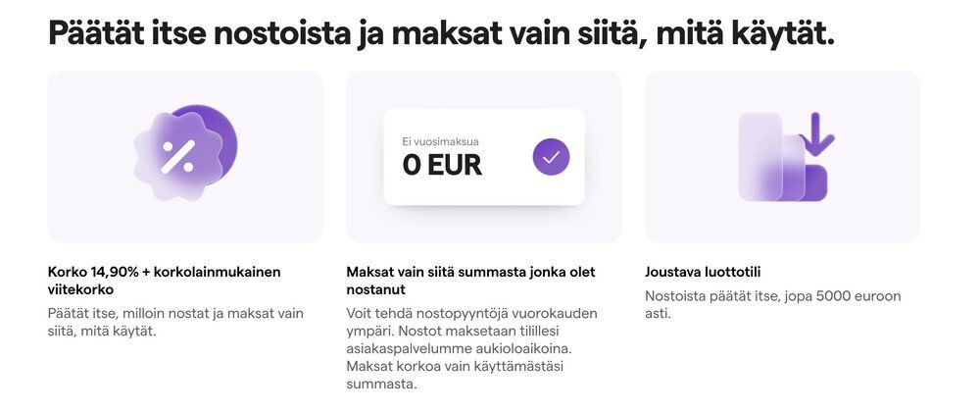Click the percent sign badge icon

pos(177,156)
